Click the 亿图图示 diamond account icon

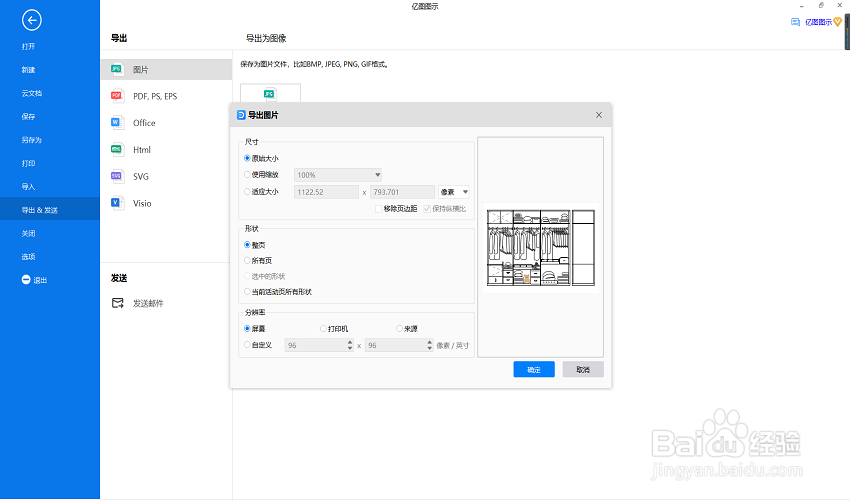(x=838, y=22)
